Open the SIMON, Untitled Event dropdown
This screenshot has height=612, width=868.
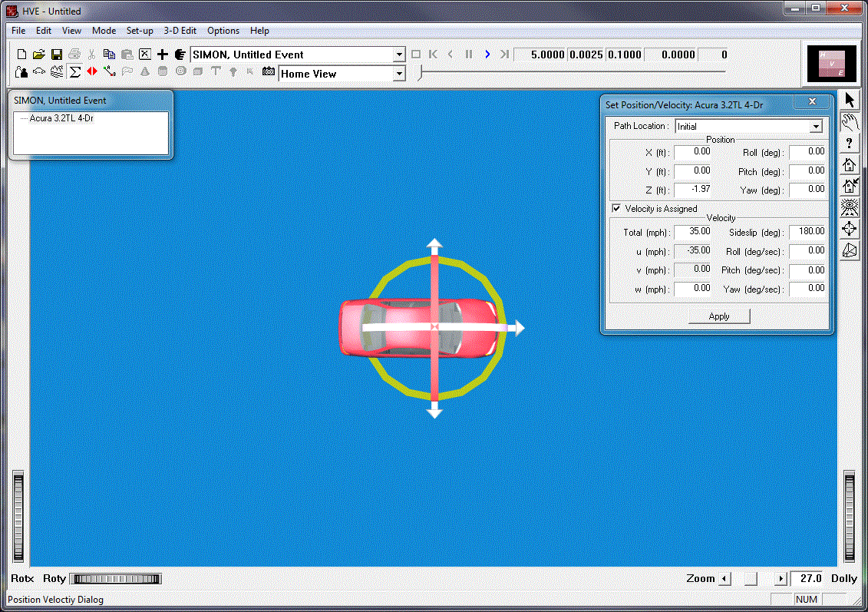pyautogui.click(x=398, y=55)
